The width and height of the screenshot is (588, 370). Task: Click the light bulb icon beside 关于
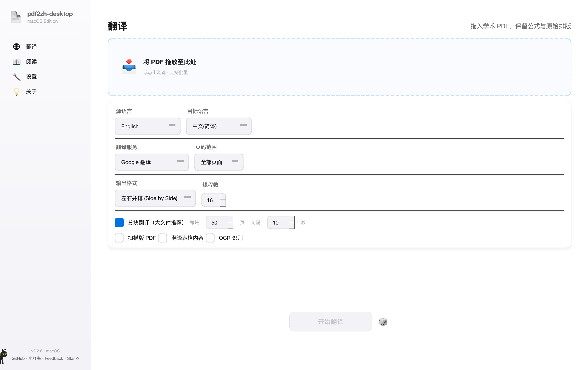pyautogui.click(x=16, y=92)
